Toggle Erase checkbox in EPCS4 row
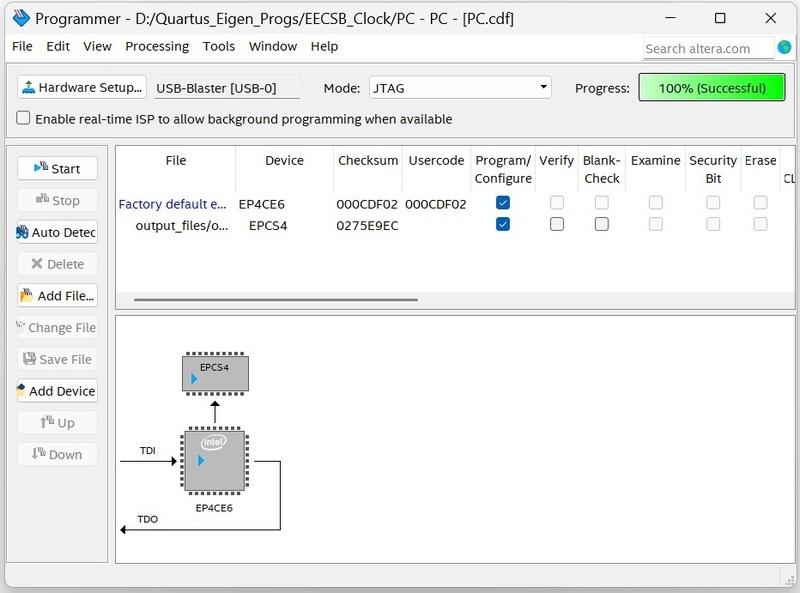 (x=760, y=224)
